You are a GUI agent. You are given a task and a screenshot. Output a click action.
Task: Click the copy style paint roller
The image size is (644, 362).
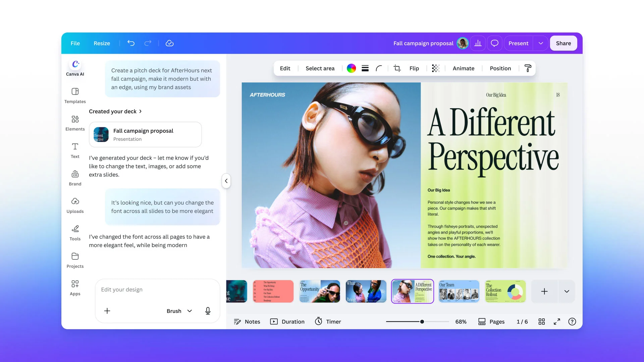pyautogui.click(x=528, y=68)
